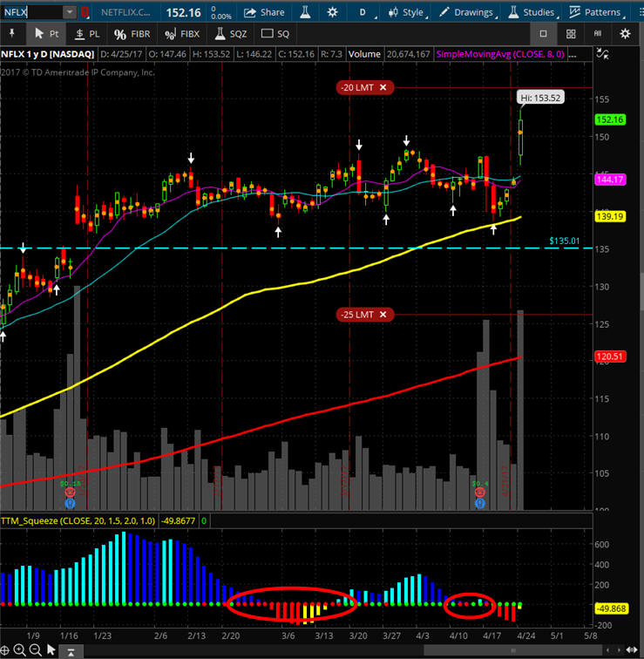
Task: Toggle the SQ rectangle tool
Action: tap(275, 33)
